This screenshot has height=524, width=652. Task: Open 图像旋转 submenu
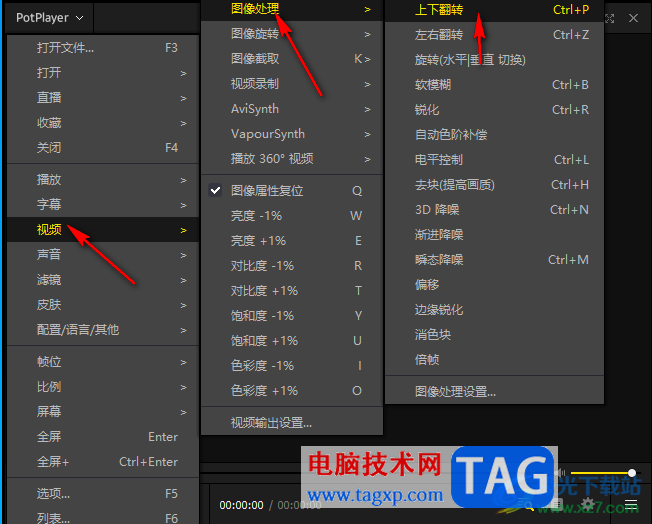coord(292,34)
